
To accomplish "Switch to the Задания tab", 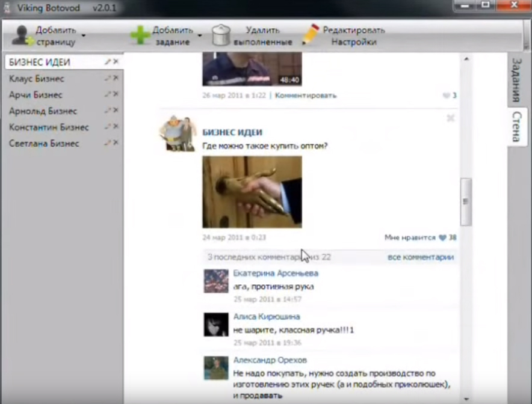I will point(516,80).
